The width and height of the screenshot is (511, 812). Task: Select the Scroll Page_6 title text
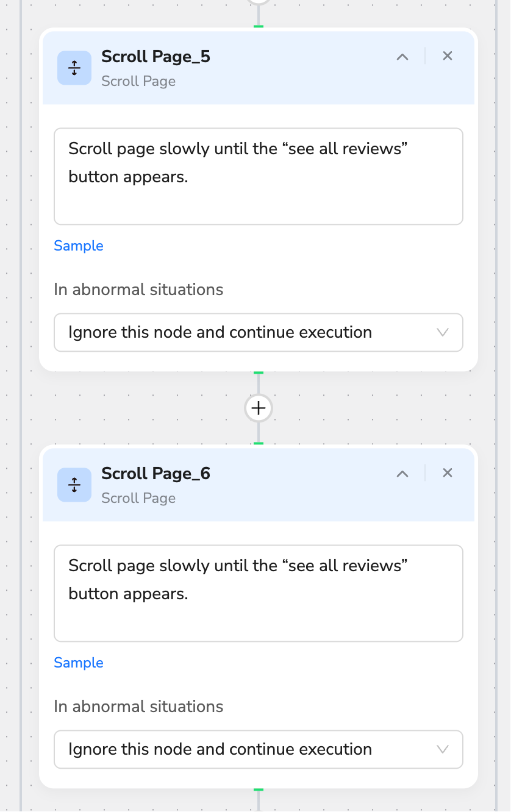pyautogui.click(x=156, y=474)
